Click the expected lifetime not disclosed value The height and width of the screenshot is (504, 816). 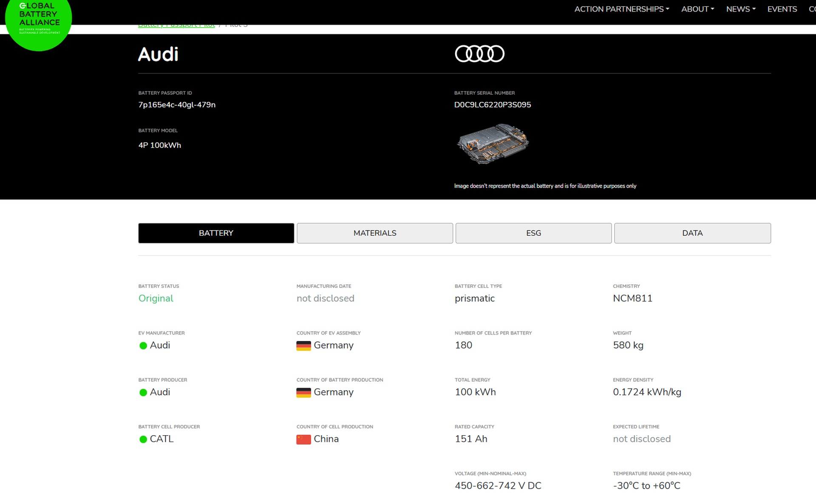642,439
